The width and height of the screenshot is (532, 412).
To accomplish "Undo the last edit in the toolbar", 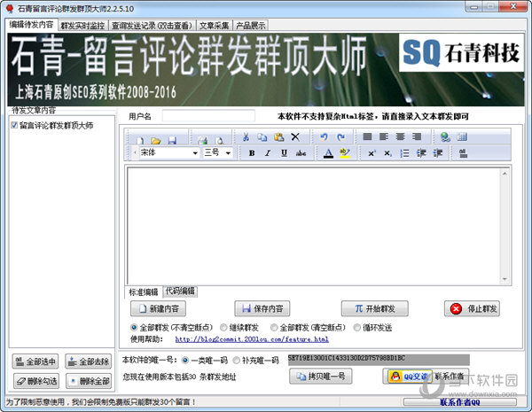I will (x=324, y=137).
